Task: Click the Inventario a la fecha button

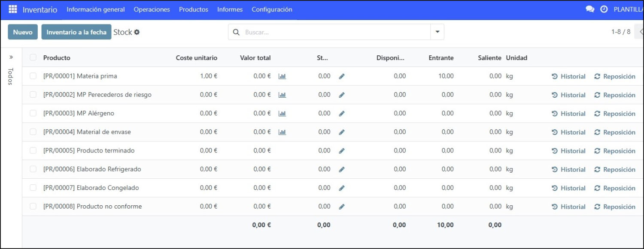Action: click(x=76, y=32)
